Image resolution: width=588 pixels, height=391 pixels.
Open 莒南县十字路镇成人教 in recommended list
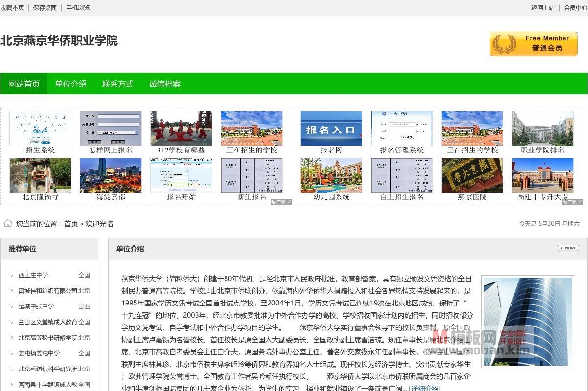click(48, 385)
